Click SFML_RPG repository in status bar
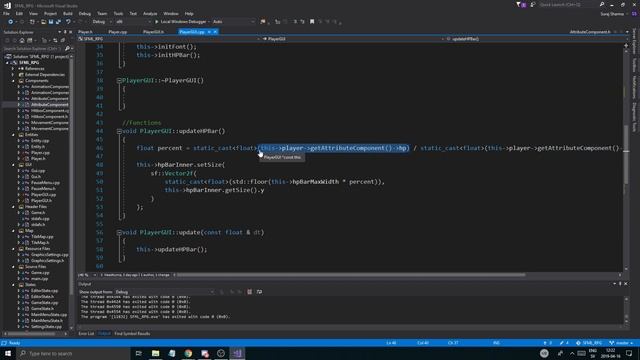This screenshot has width=640, height=360. tap(589, 343)
